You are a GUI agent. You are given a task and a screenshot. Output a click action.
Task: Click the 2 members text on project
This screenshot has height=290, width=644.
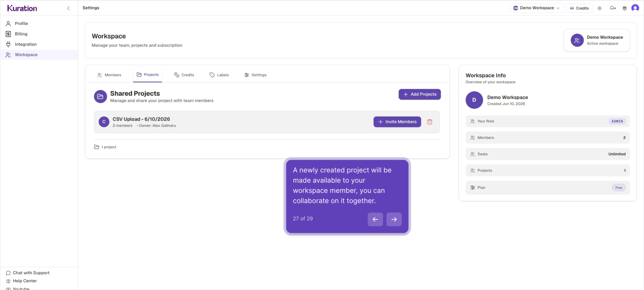click(122, 126)
